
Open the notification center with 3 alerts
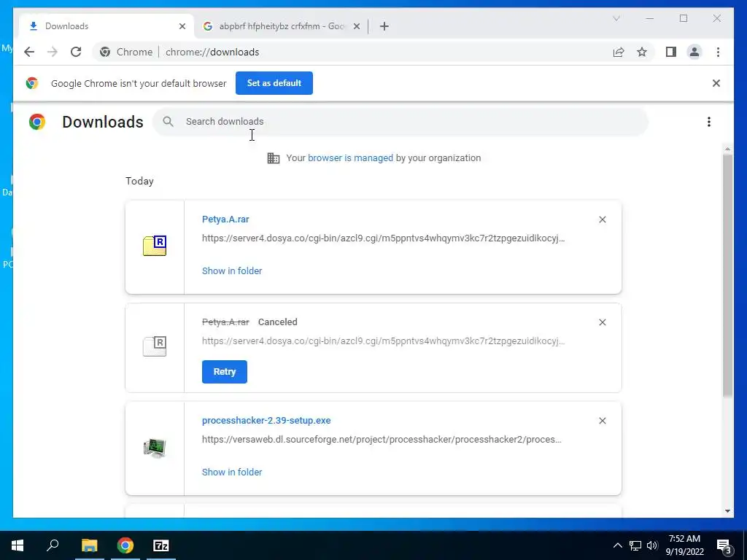[724, 545]
